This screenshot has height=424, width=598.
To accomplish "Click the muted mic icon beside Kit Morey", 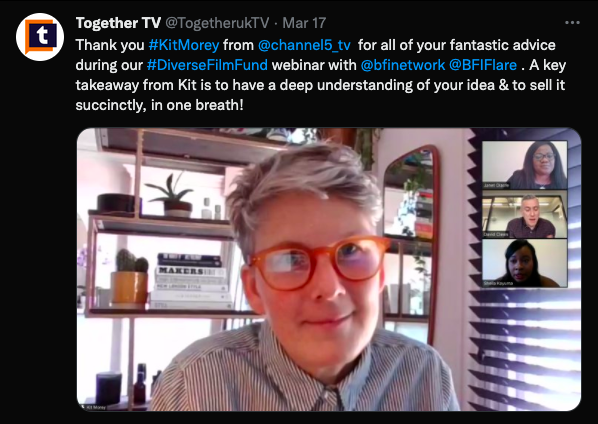I will (83, 407).
